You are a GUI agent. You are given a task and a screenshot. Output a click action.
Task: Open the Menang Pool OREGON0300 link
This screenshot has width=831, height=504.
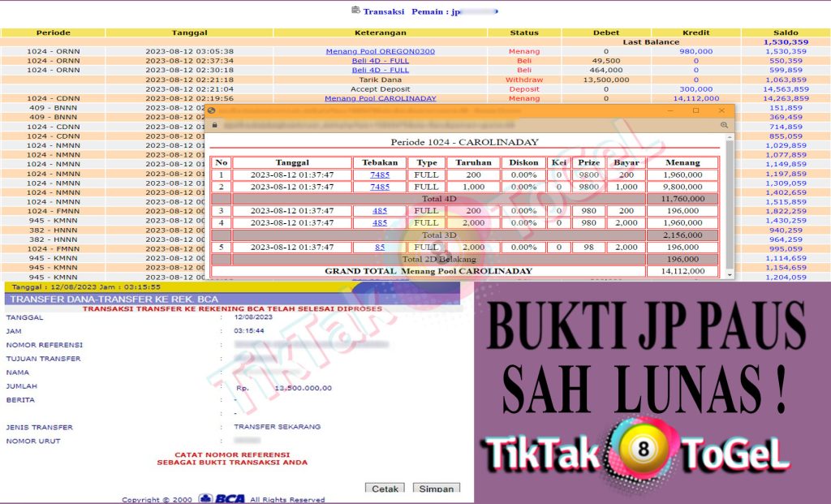coord(380,51)
